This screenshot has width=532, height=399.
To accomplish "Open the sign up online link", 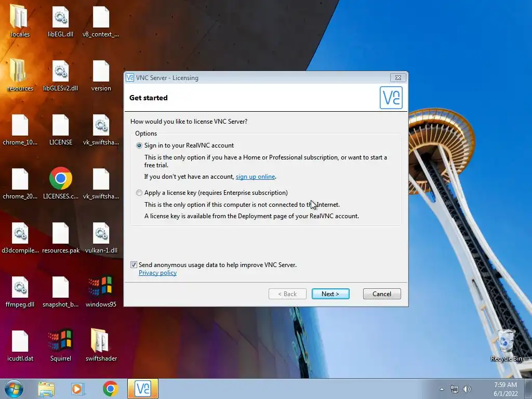I will [x=255, y=177].
